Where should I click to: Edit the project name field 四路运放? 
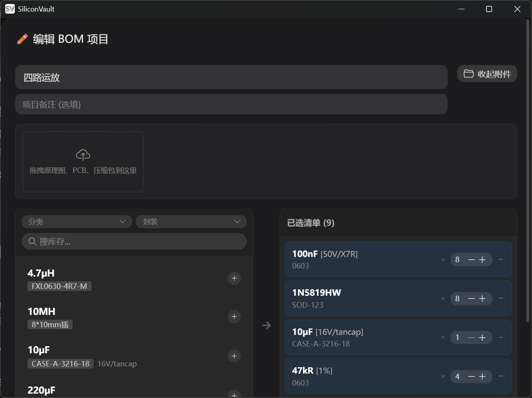click(x=231, y=77)
